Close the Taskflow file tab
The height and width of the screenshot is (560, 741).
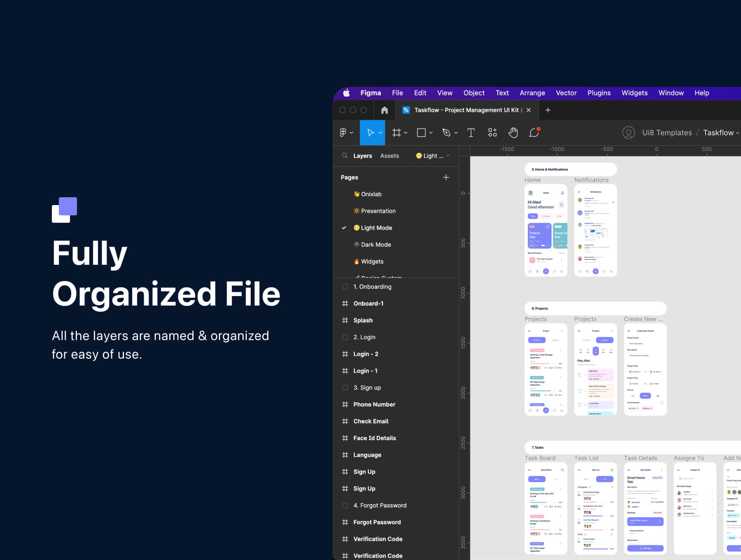(x=529, y=110)
